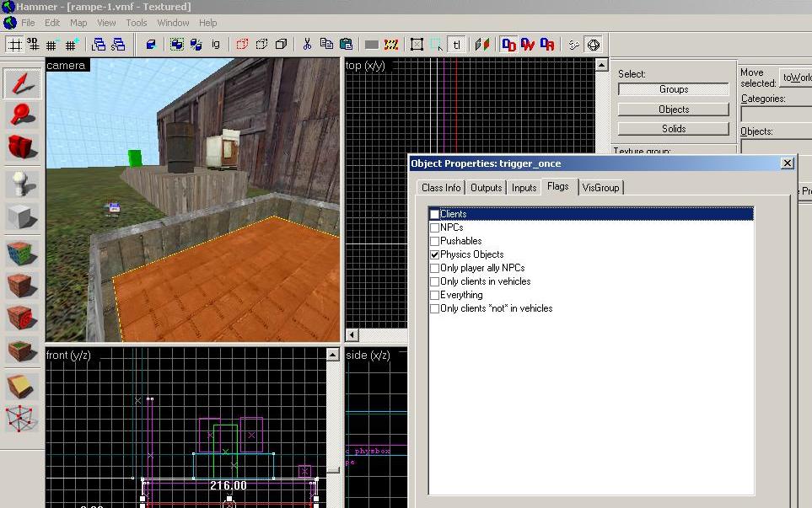The image size is (812, 508).
Task: Open the Edit menu
Action: [x=51, y=23]
